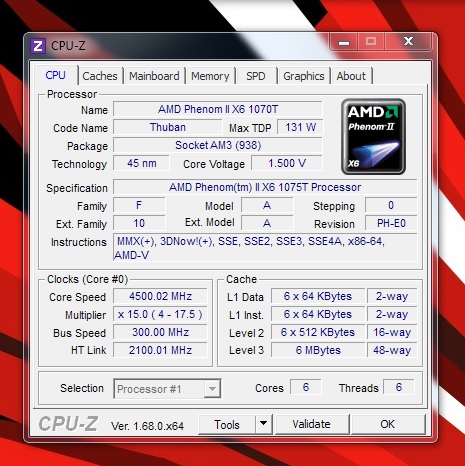Screen dimensions: 465x466
Task: Click the Level 2 value '6 x 512 KBytes'
Action: (x=318, y=332)
